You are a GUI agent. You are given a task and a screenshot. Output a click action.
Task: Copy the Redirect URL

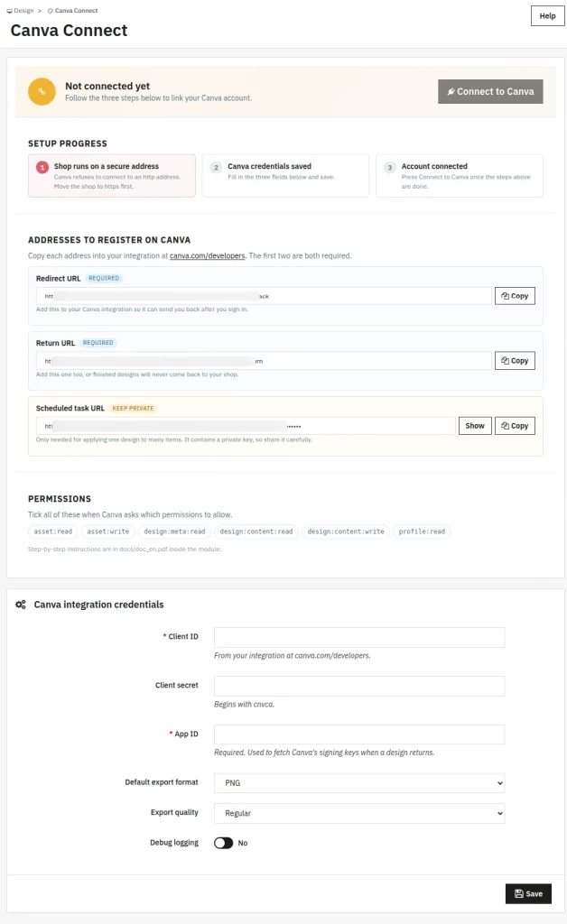point(515,296)
